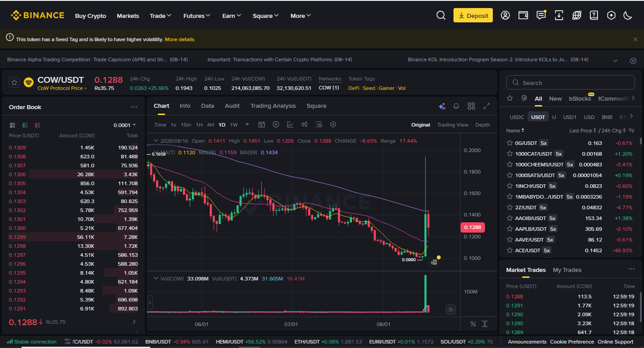Follow the More details link
The image size is (644, 348).
click(180, 39)
